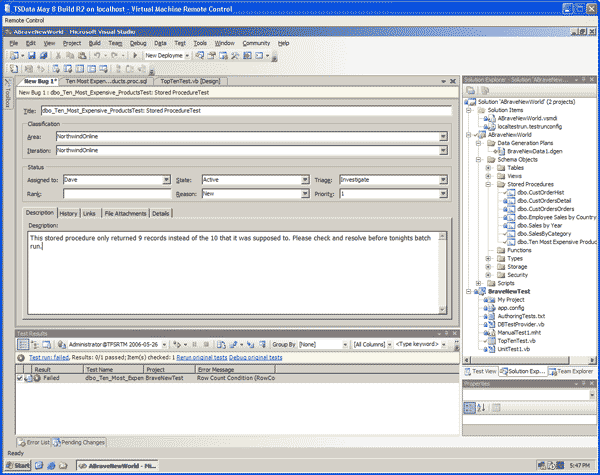Open the Pending Changes tab

79,442
